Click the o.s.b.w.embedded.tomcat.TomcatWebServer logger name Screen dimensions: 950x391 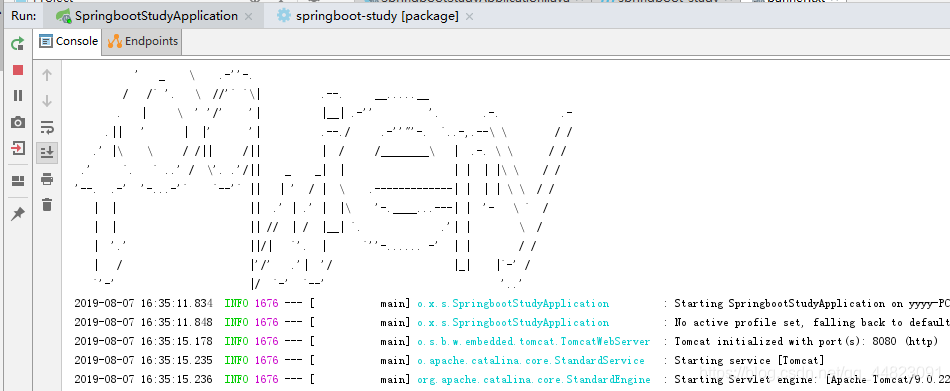(x=534, y=341)
